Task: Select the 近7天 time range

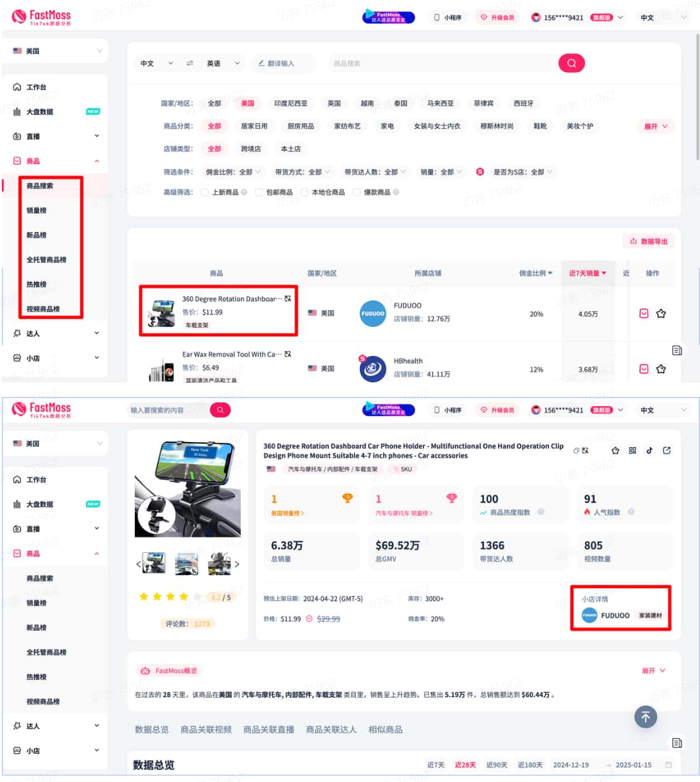Action: coord(436,765)
